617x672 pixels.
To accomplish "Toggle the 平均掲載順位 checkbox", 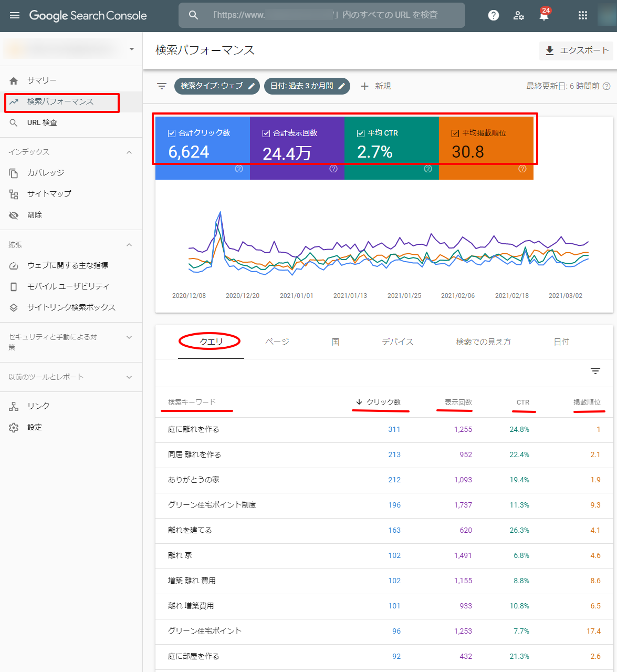I will click(455, 133).
